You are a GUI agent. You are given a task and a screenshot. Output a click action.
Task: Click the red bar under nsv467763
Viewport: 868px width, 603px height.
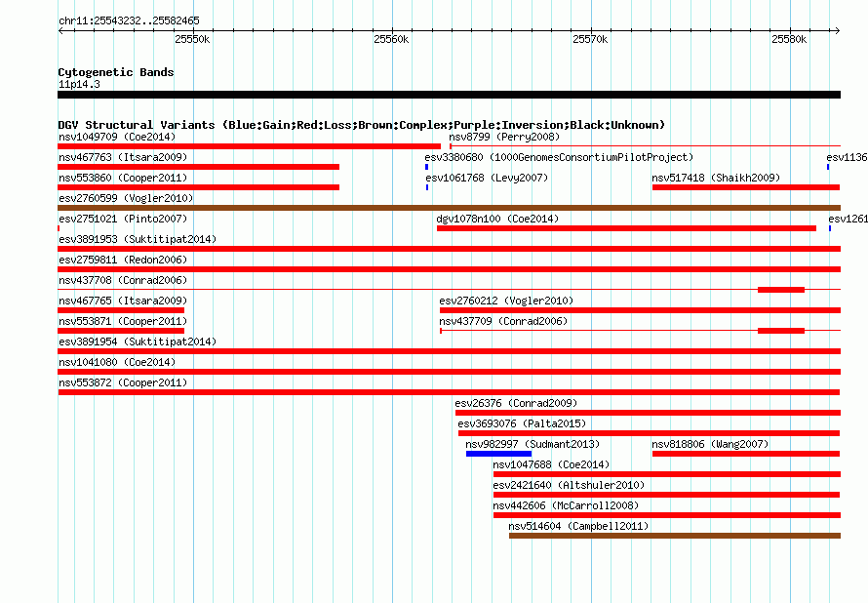[x=199, y=167]
